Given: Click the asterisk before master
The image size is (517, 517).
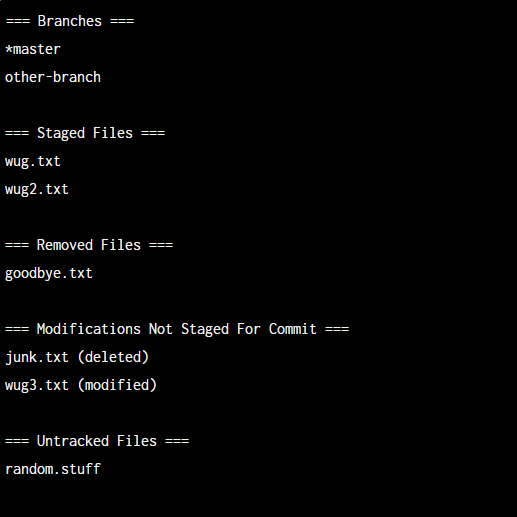Looking at the screenshot, I should point(9,49).
